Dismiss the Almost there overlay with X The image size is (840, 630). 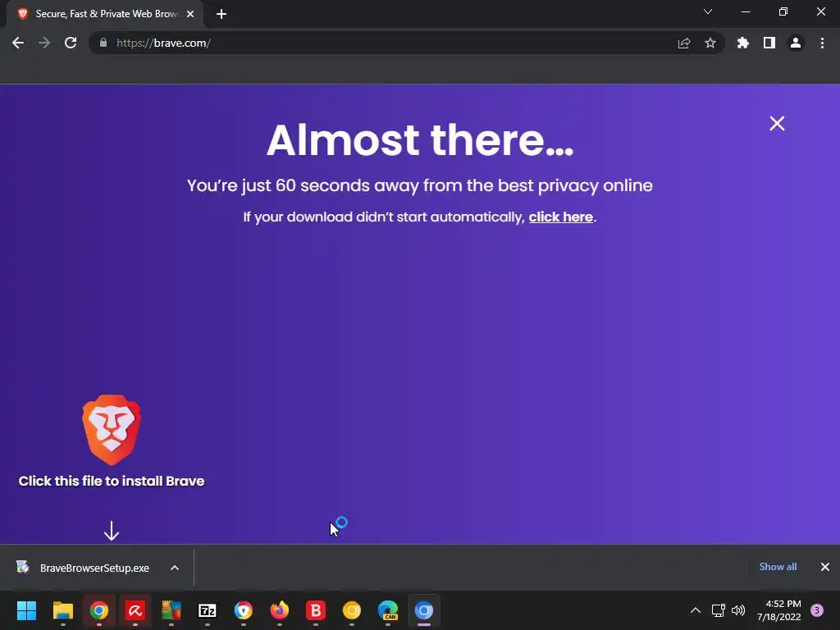[777, 123]
